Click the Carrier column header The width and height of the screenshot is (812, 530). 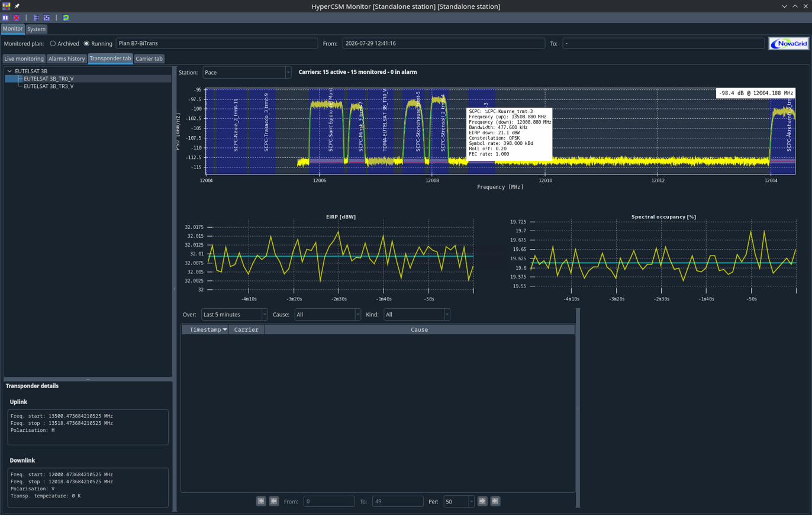tap(246, 329)
